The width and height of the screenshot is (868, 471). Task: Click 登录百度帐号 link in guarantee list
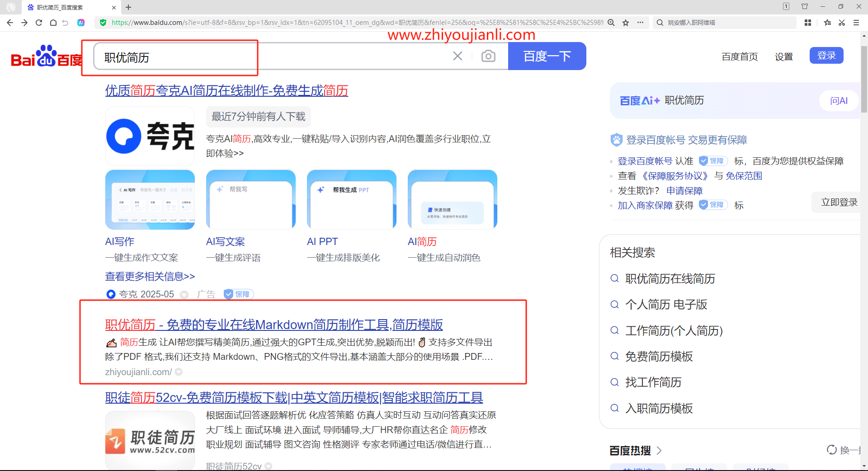(645, 161)
